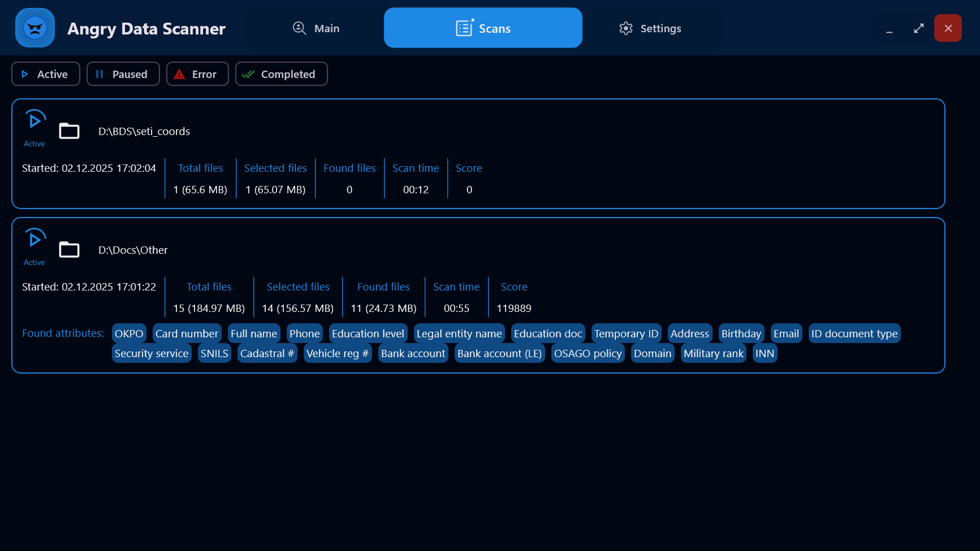Switch to the Scans tab

click(483, 28)
